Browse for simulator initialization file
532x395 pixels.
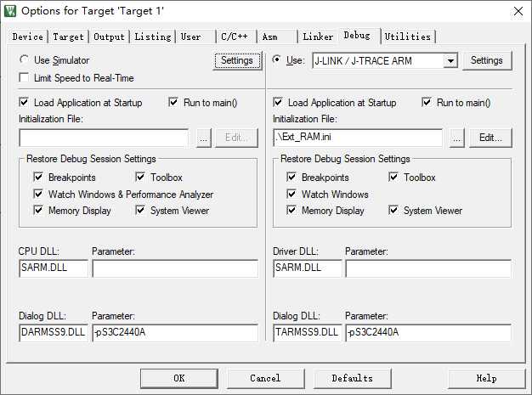pyautogui.click(x=204, y=138)
